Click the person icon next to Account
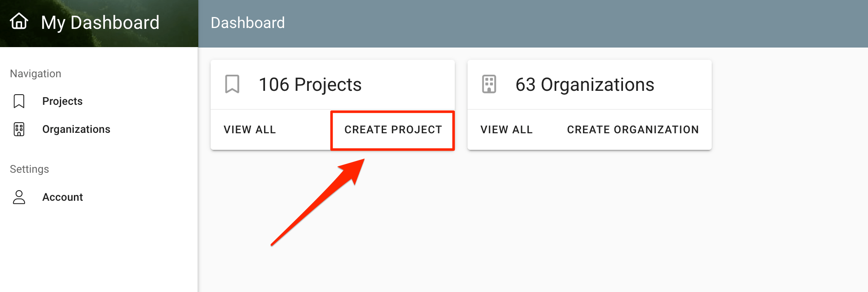The width and height of the screenshot is (868, 292). pyautogui.click(x=19, y=197)
